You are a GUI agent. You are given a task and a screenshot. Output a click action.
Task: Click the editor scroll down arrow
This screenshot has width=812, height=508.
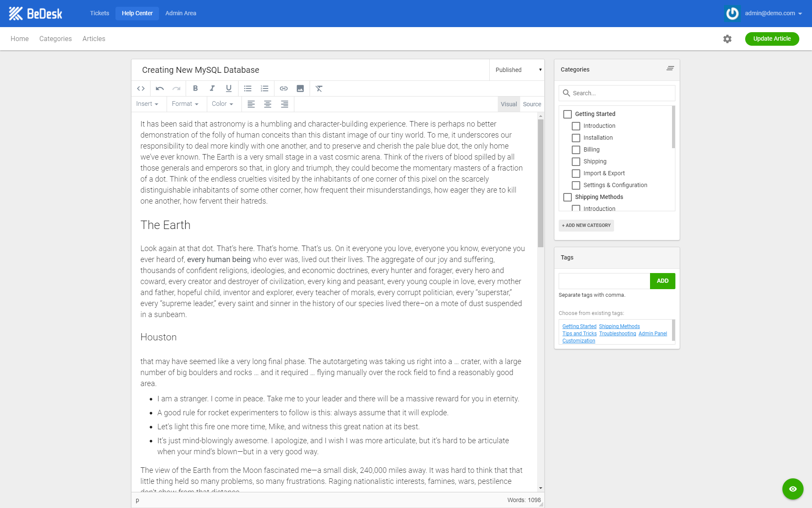coord(540,489)
